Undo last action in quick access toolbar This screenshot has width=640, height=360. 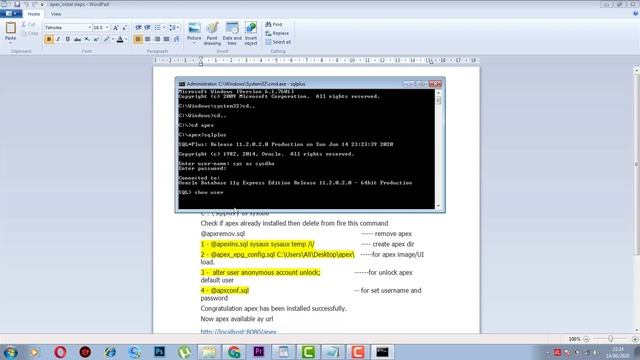pyautogui.click(x=26, y=4)
